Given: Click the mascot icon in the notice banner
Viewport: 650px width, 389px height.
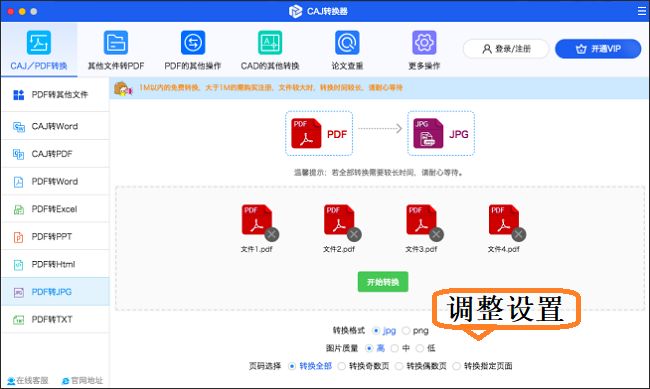Looking at the screenshot, I should click(x=123, y=88).
